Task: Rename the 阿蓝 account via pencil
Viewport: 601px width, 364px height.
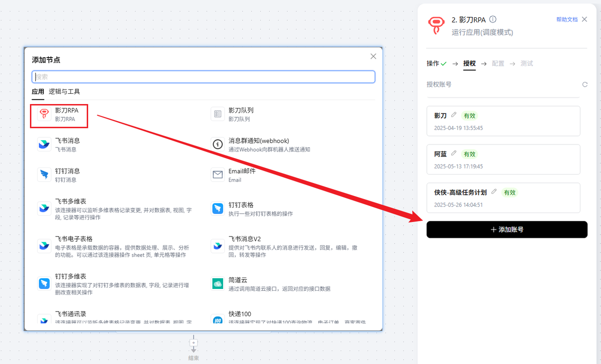Action: click(x=454, y=153)
